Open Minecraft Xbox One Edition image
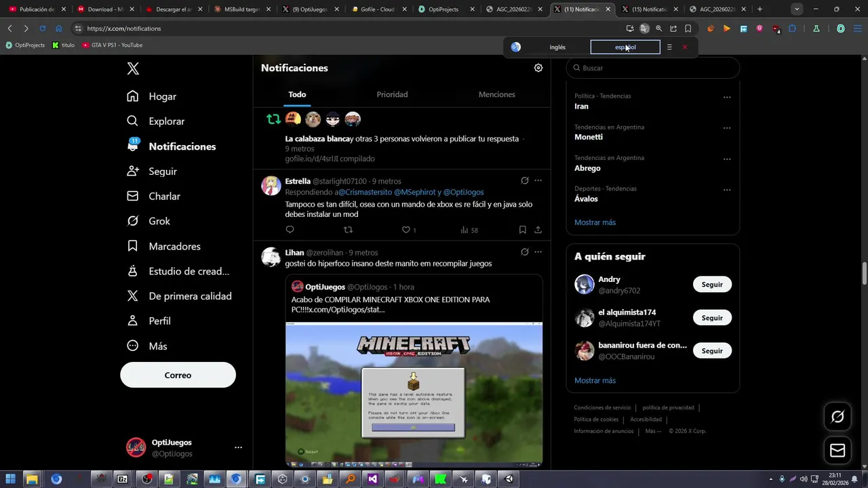This screenshot has height=488, width=868. point(414,394)
